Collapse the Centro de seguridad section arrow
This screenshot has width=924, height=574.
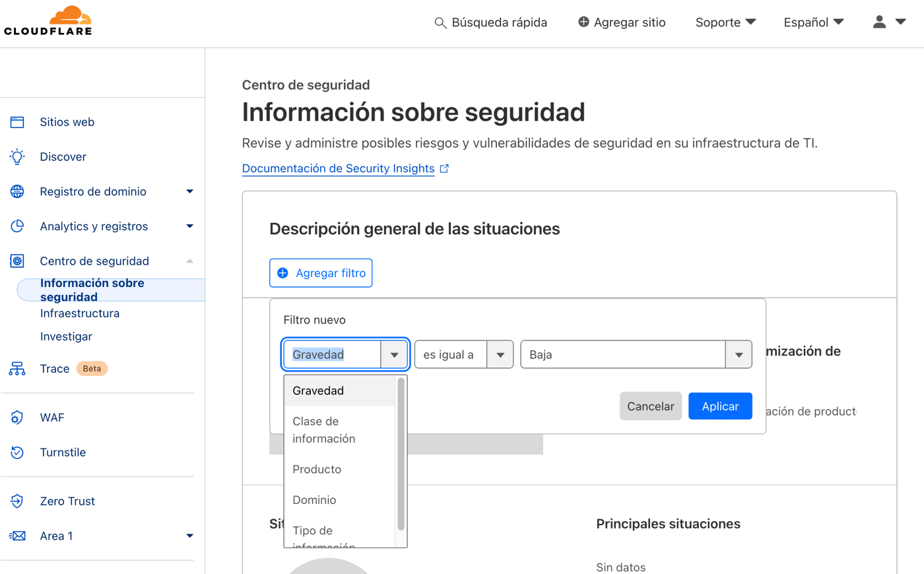tap(190, 261)
